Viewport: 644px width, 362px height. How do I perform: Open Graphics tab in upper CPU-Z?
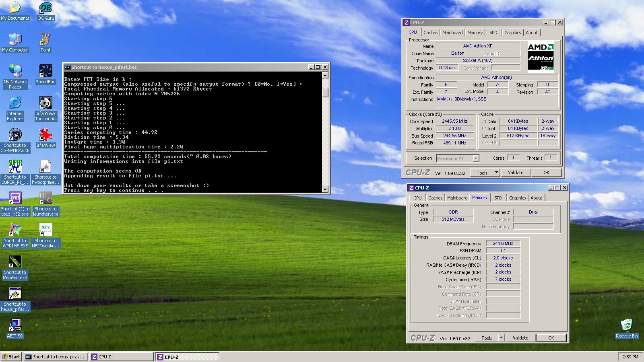512,33
